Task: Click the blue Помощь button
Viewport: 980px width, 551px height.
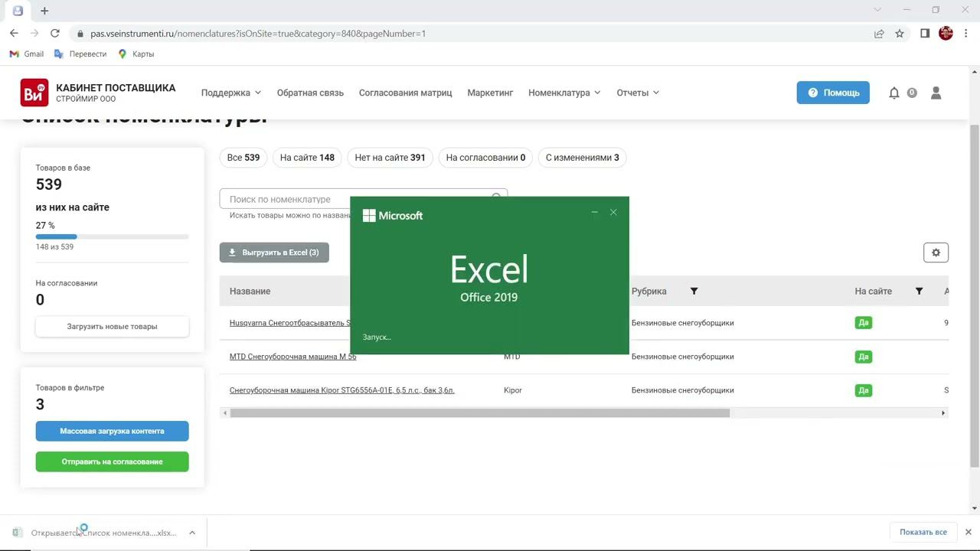Action: click(x=833, y=93)
